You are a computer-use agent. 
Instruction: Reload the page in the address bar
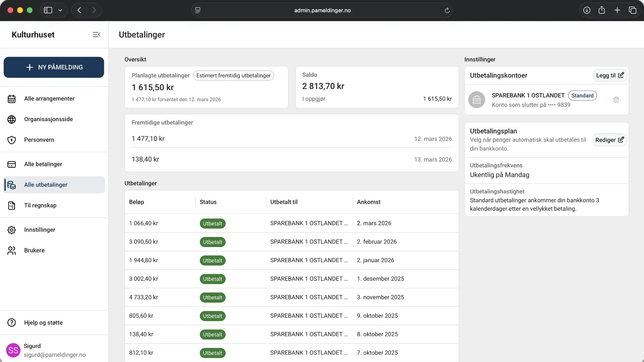447,10
